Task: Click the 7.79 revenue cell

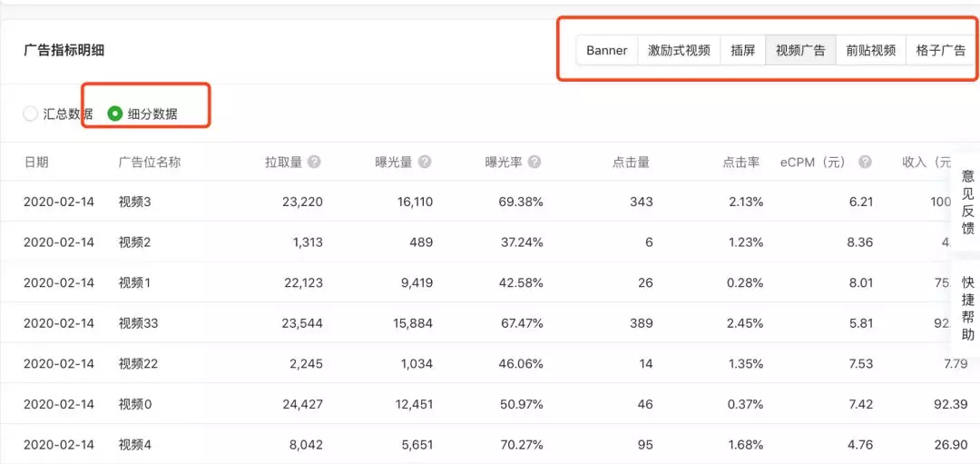Action: pos(955,364)
